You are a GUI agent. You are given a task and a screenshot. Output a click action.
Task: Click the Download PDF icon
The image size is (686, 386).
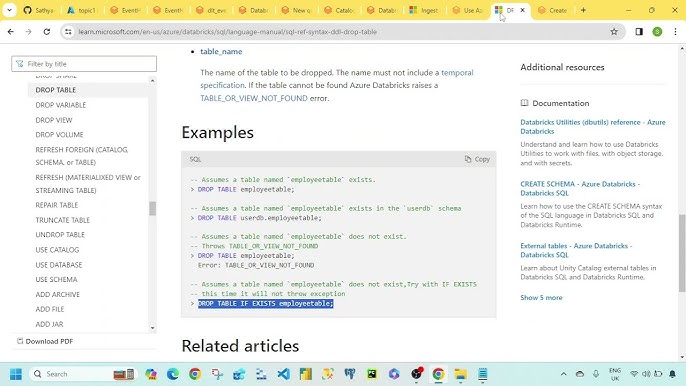[x=20, y=341]
